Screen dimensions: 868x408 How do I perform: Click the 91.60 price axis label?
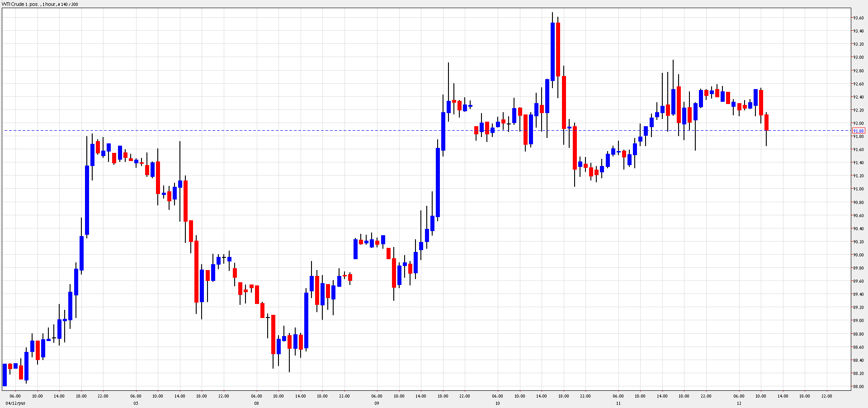(x=858, y=150)
